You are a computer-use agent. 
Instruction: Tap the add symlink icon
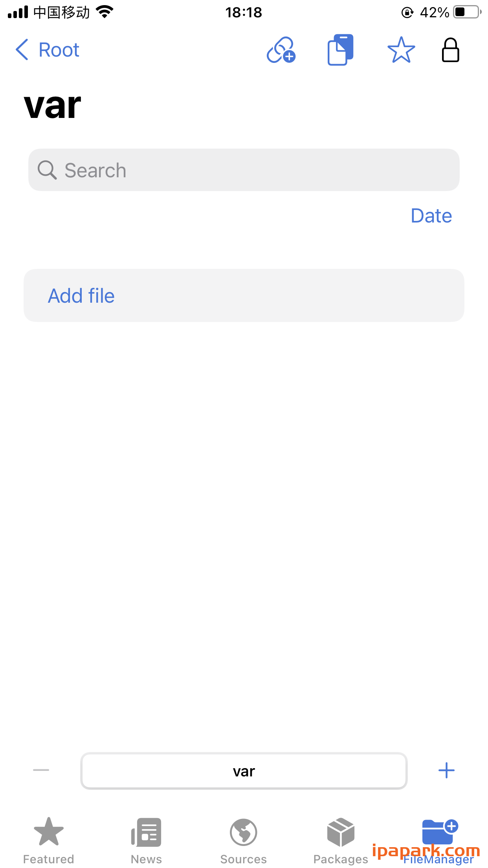click(281, 50)
